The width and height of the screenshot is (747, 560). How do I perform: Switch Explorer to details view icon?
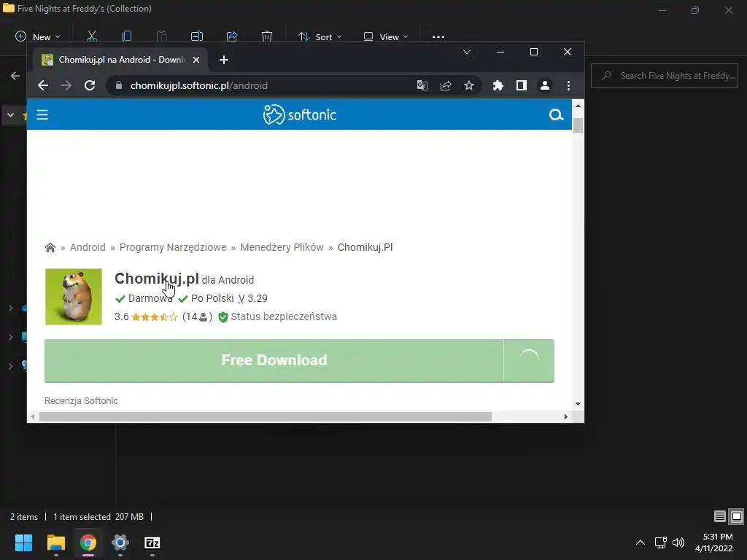[720, 516]
